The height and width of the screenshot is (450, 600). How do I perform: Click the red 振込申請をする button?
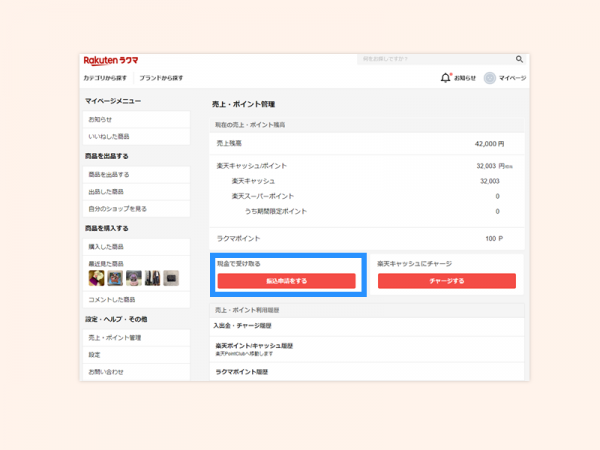coord(287,281)
